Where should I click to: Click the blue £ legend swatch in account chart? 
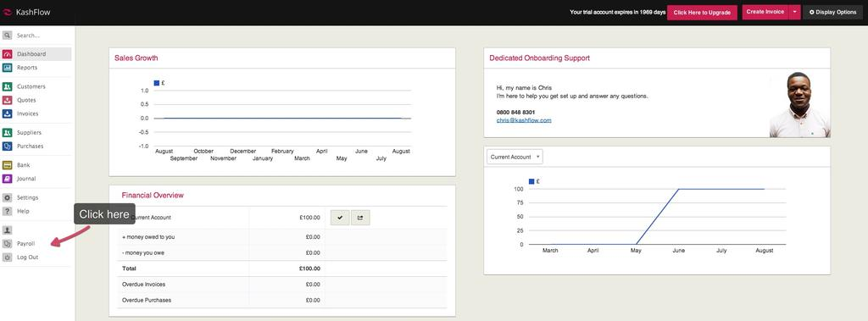(x=532, y=181)
